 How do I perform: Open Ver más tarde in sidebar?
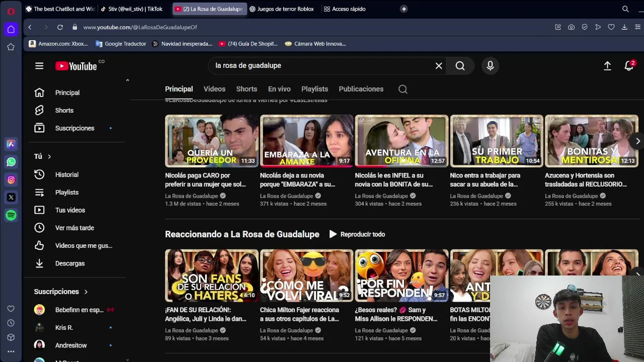pyautogui.click(x=74, y=228)
